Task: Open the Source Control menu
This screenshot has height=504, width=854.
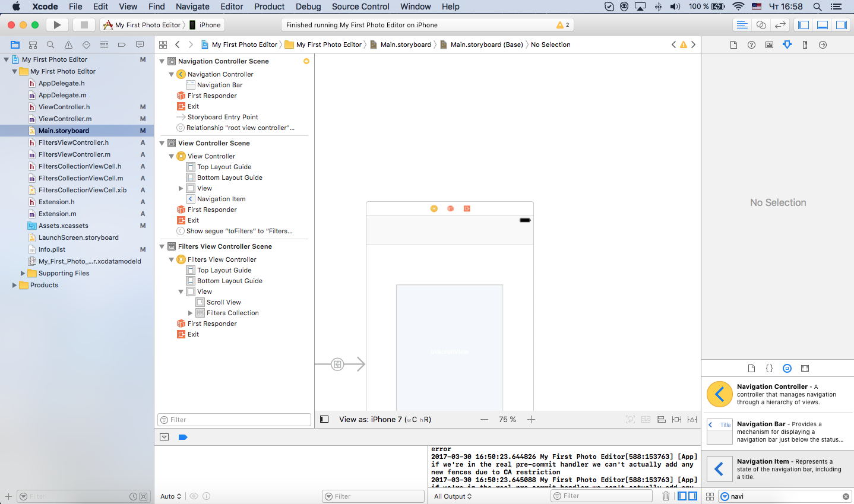Action: 360,7
